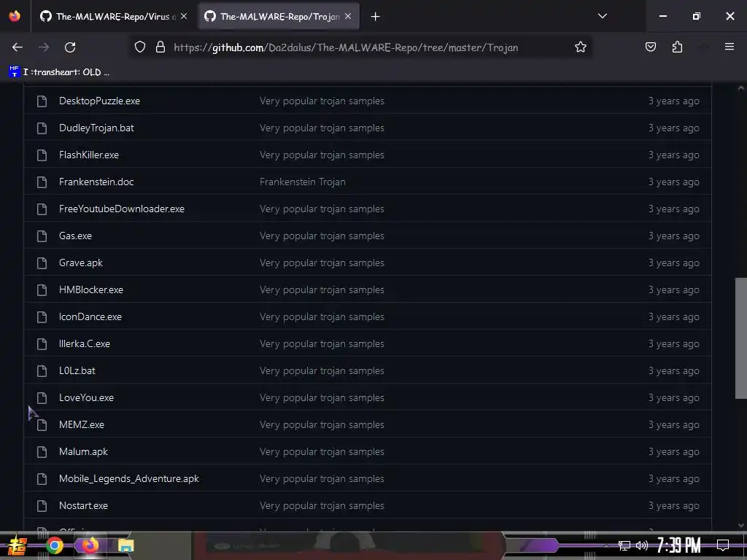Open DudleyTrojan.bat file link
Image resolution: width=747 pixels, height=560 pixels.
(96, 128)
